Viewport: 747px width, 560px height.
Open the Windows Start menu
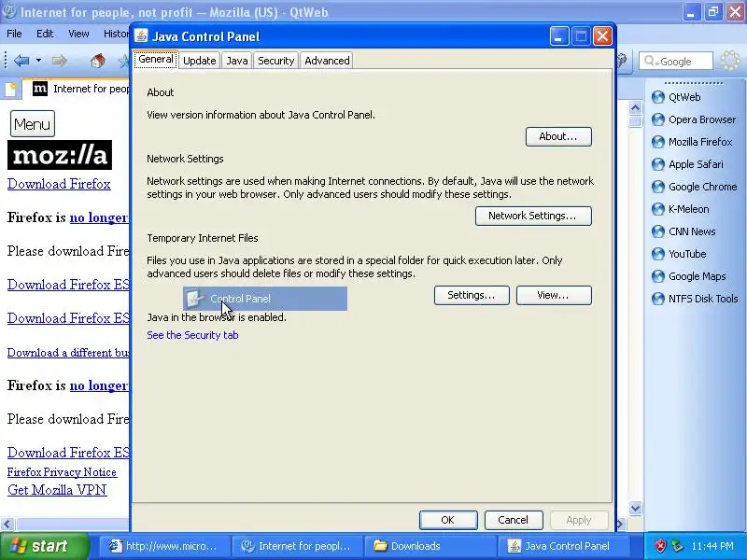click(x=44, y=546)
